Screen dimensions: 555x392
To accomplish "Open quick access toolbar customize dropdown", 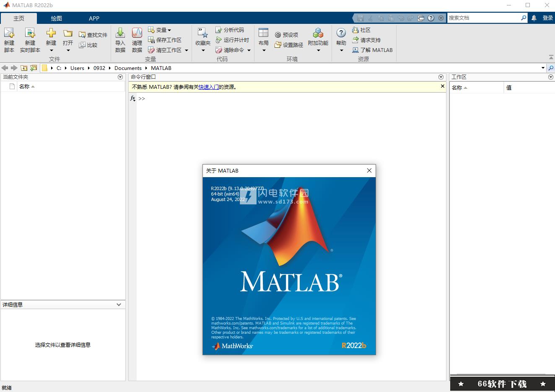I will [x=441, y=18].
